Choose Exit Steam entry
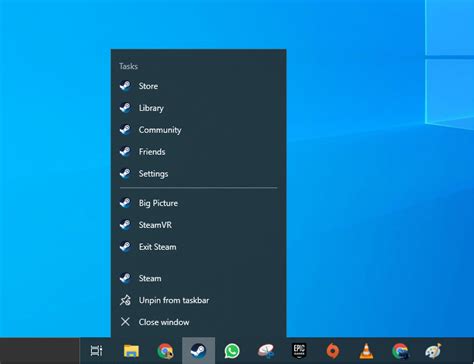The height and width of the screenshot is (364, 474). [198, 247]
